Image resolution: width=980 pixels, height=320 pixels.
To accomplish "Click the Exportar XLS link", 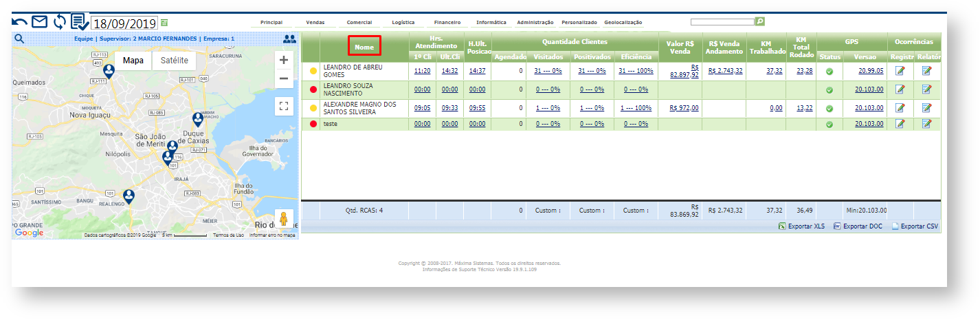I will pos(801,226).
